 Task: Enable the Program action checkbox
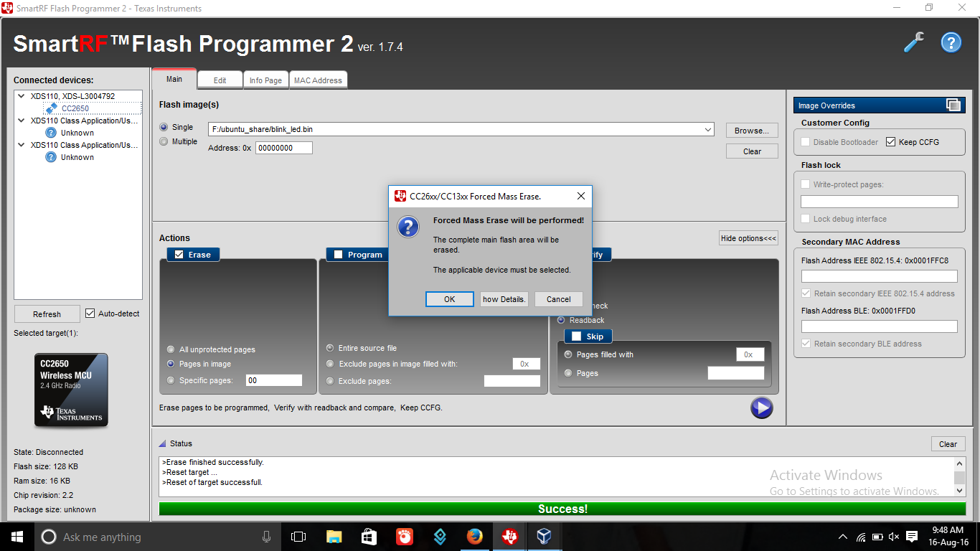point(338,255)
